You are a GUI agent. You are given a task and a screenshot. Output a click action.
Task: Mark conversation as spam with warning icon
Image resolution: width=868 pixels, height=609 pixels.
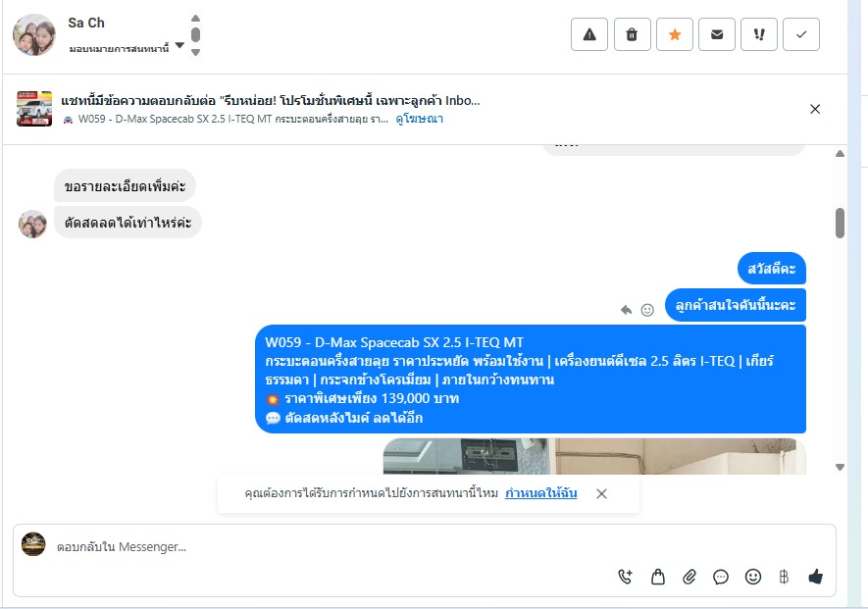click(x=589, y=34)
